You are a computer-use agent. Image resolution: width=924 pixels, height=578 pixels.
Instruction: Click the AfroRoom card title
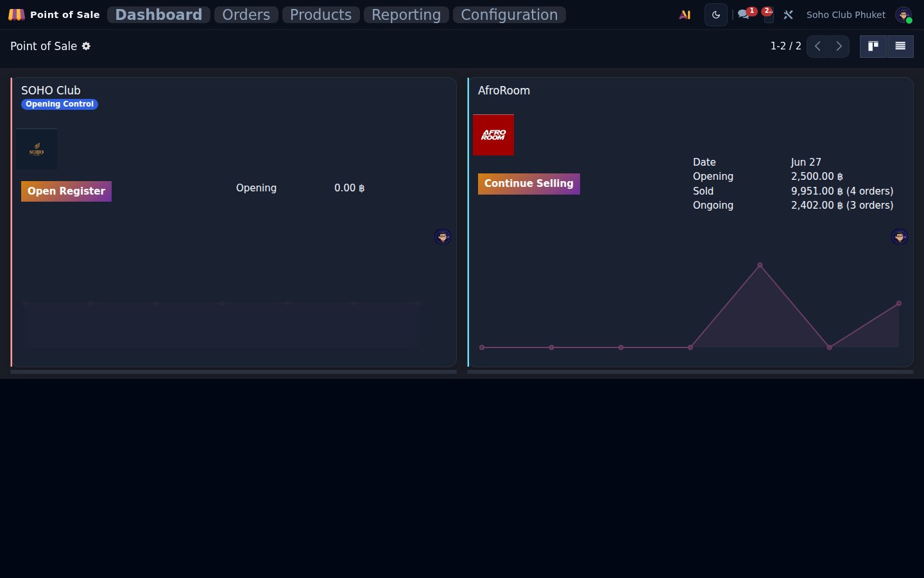coord(504,91)
